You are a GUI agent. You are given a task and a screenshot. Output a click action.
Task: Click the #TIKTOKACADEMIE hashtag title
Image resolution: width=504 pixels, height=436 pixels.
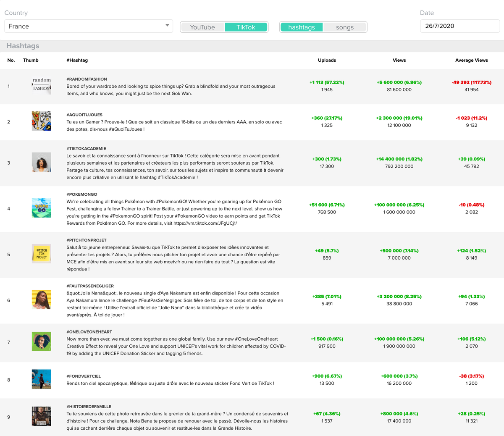(x=86, y=148)
